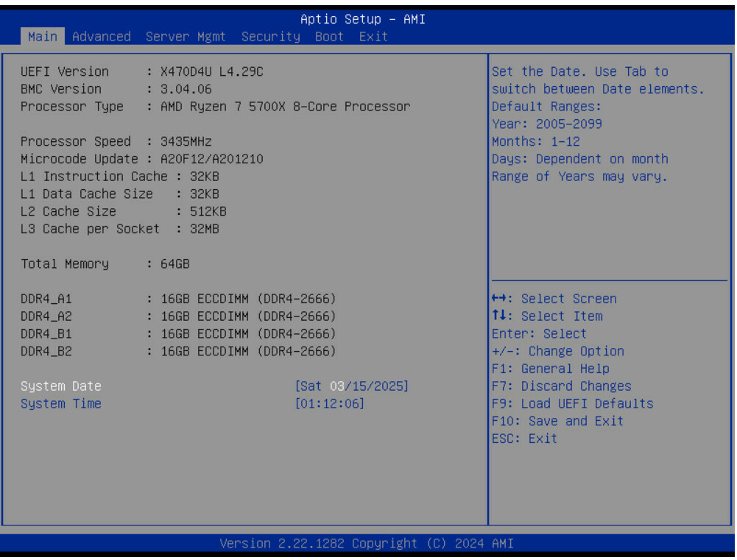Click the Select Screen arrows hint
Image resolution: width=737 pixels, height=560 pixels.
click(x=554, y=299)
